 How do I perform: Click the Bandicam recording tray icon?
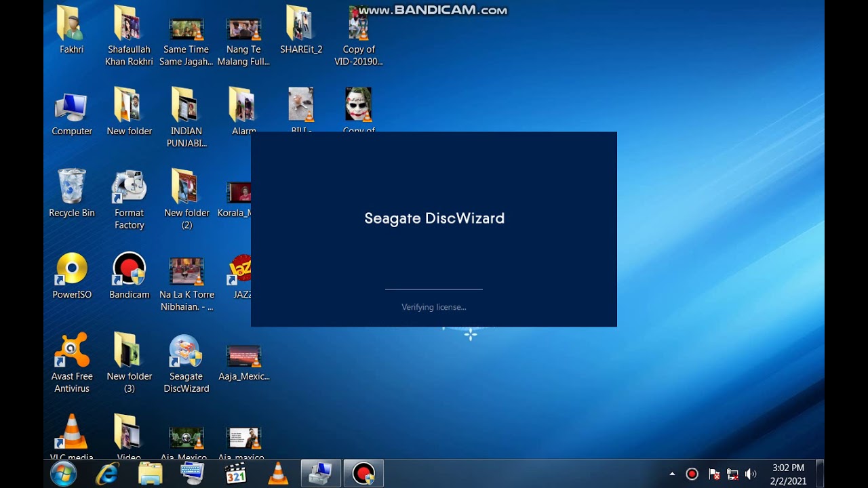[x=692, y=474]
